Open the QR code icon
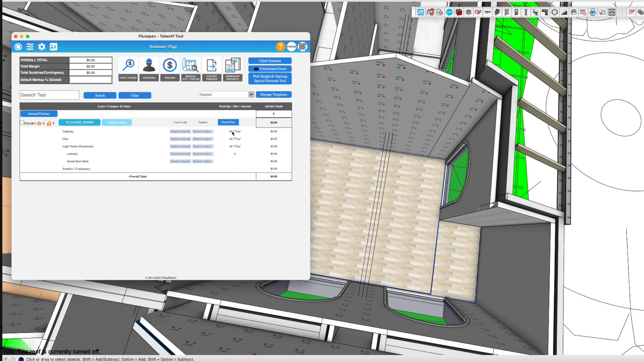Image resolution: width=644 pixels, height=361 pixels. [303, 47]
